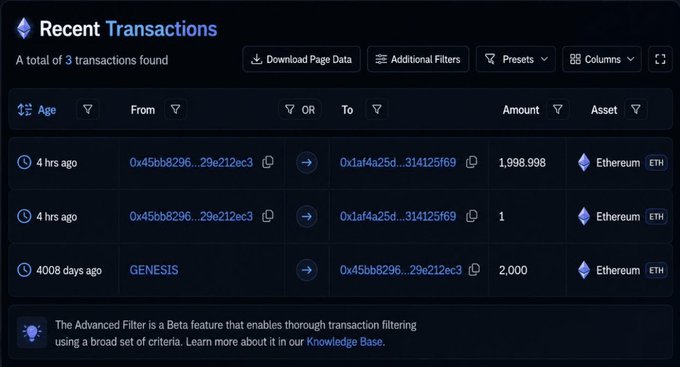Open To address 0x1af4a25d in 1,998.998 row
Screen dimensions: 680x367
(398, 163)
